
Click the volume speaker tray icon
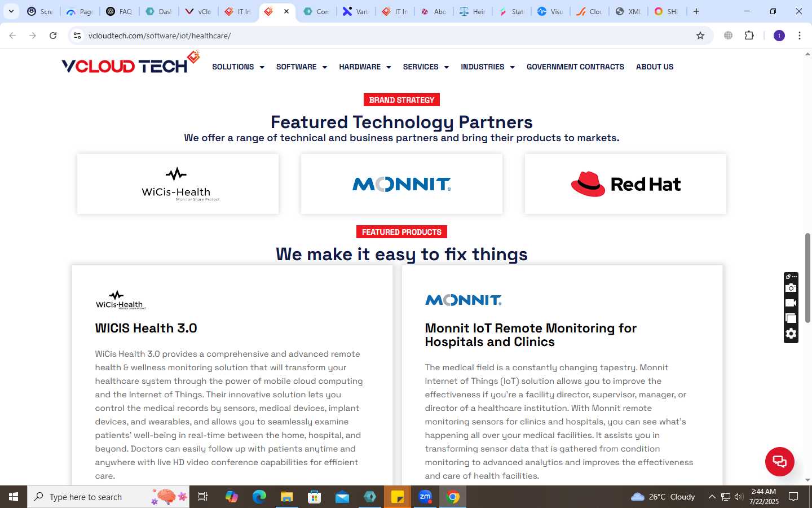(x=739, y=497)
